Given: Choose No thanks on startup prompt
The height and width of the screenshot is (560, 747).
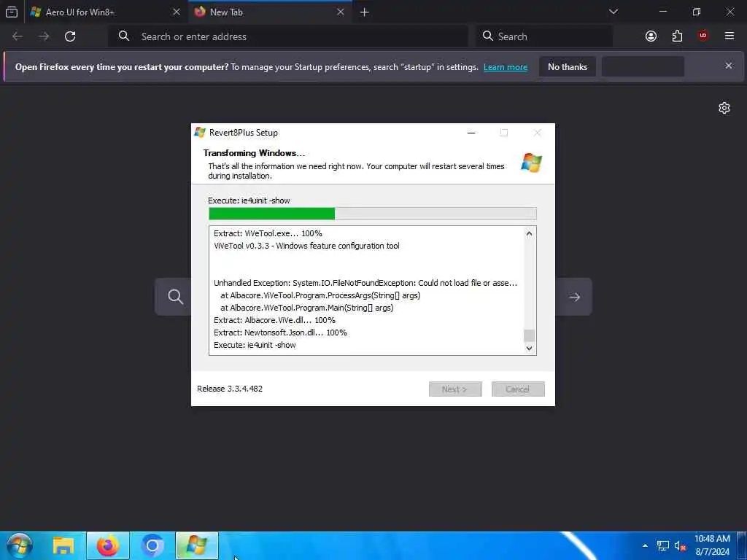Looking at the screenshot, I should [x=568, y=66].
